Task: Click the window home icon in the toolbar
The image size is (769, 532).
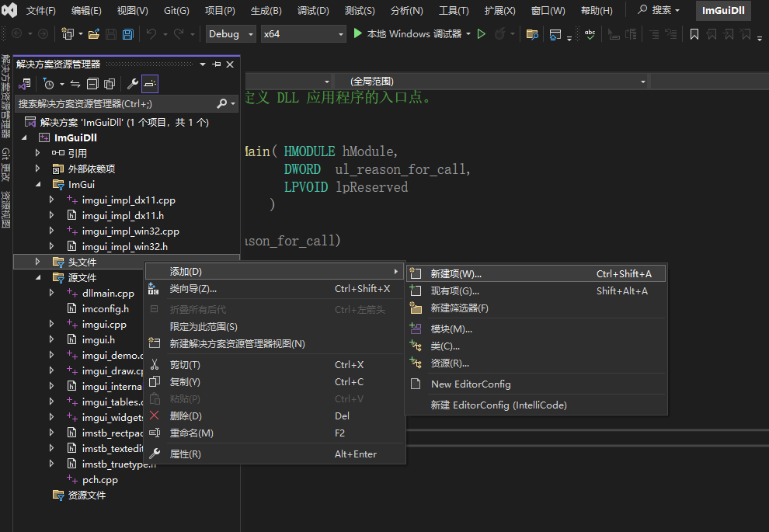Action: (555, 34)
